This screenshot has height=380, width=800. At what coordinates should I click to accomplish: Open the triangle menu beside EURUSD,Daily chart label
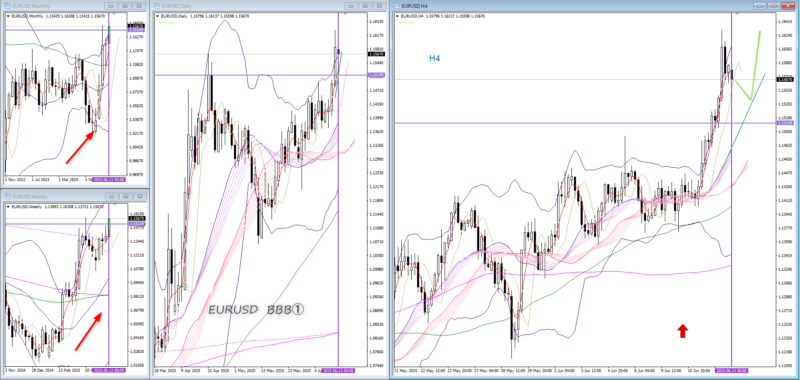[x=158, y=16]
